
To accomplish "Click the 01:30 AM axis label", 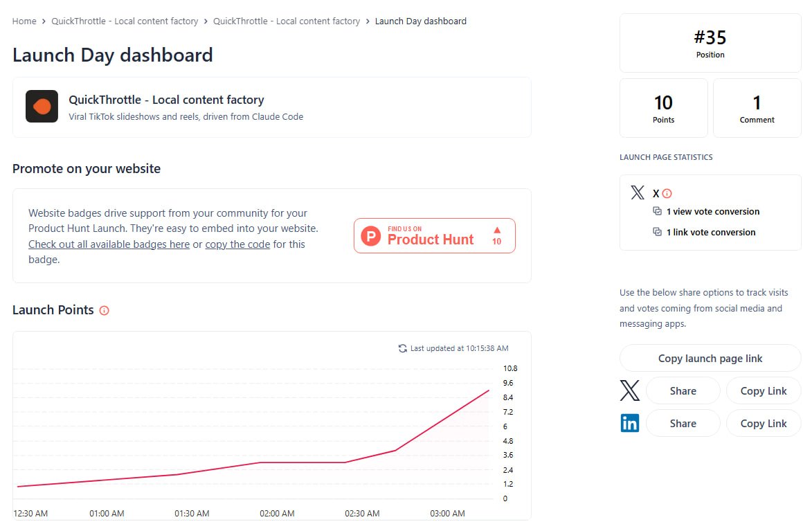I will click(192, 514).
